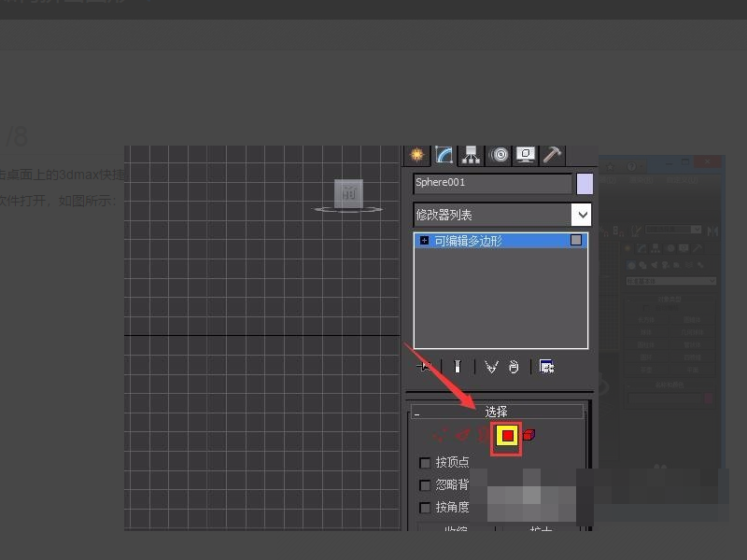Select the Border sub-object level icon
747x560 pixels.
tap(484, 434)
